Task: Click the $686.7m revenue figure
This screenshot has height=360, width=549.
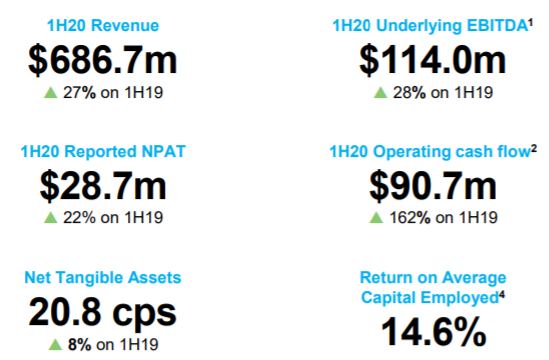Action: click(103, 60)
